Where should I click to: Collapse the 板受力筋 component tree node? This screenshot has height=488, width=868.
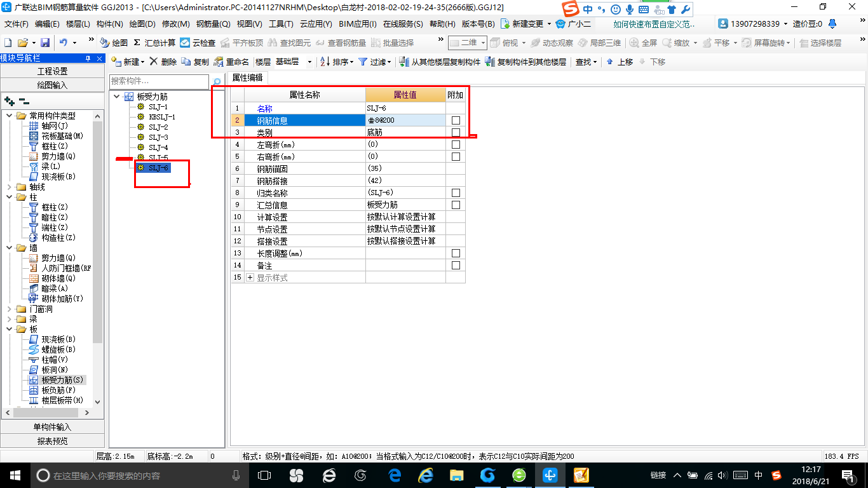[x=117, y=97]
